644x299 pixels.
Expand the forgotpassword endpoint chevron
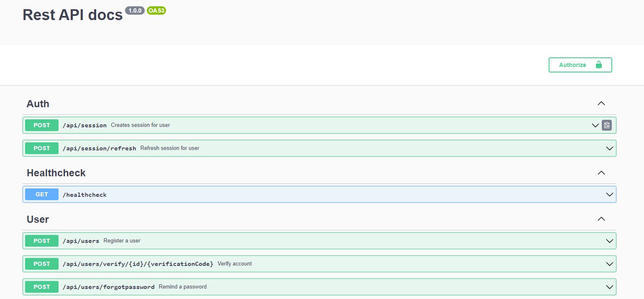pos(609,287)
